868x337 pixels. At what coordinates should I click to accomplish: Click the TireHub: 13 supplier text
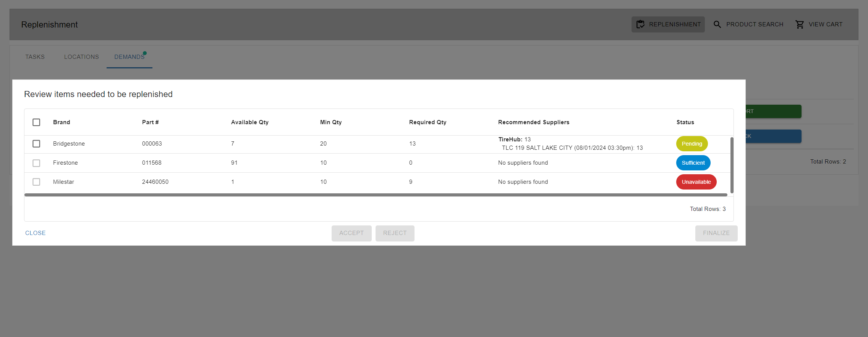(515, 139)
